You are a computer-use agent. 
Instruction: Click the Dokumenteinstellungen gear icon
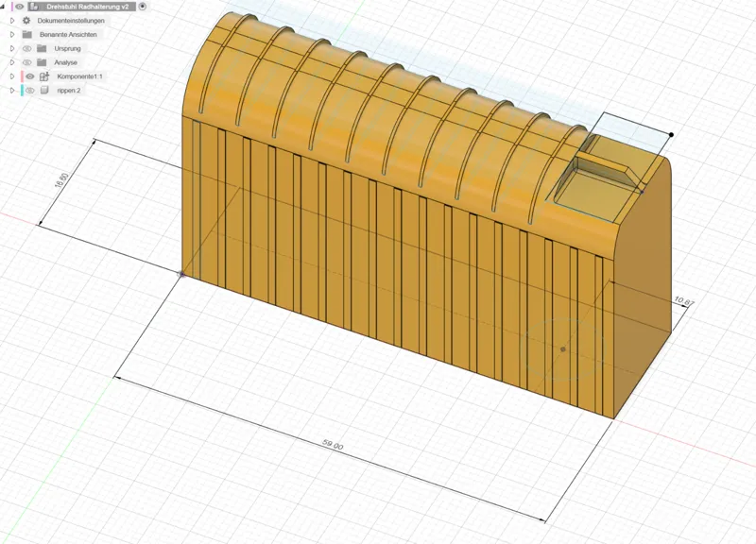coord(26,21)
